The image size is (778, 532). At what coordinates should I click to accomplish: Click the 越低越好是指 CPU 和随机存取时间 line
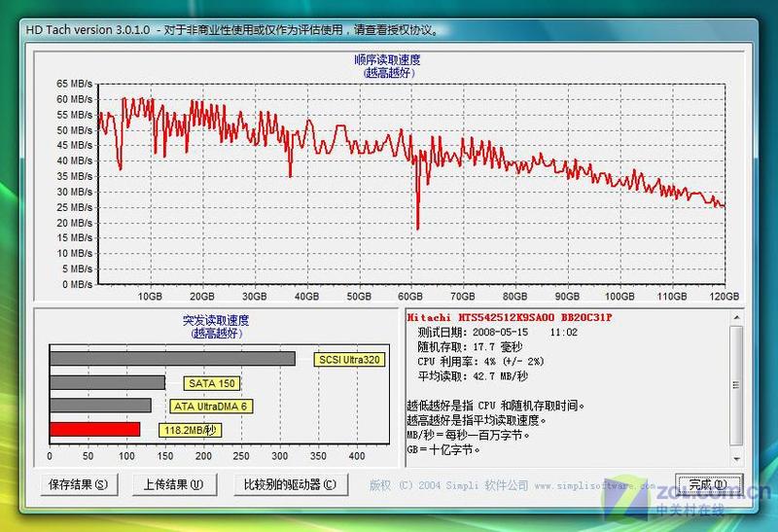tap(496, 406)
